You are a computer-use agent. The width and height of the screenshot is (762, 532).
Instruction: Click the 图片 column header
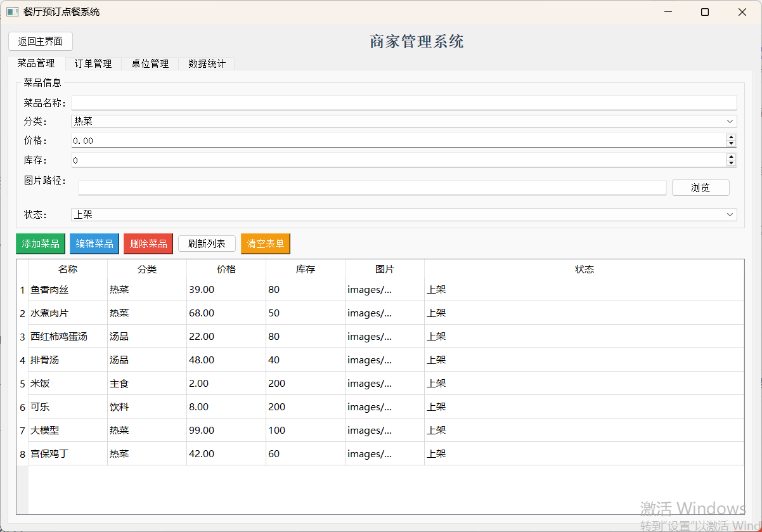pyautogui.click(x=385, y=269)
